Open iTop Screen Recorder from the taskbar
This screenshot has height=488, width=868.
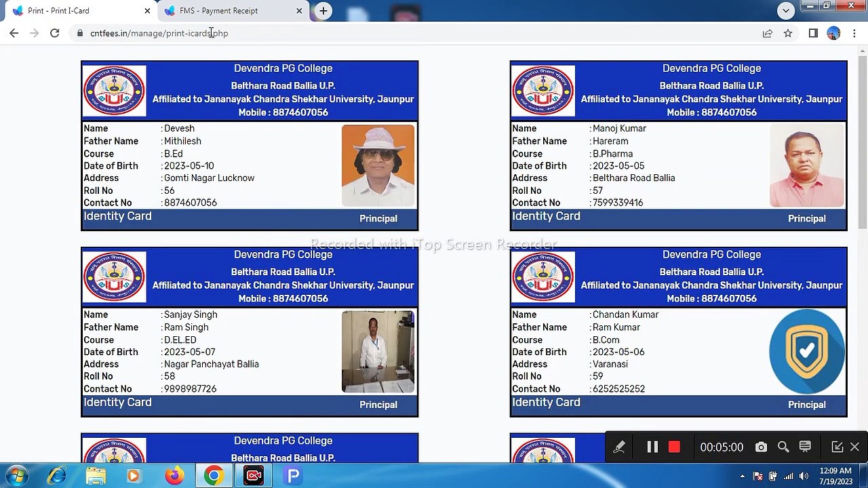pyautogui.click(x=254, y=476)
